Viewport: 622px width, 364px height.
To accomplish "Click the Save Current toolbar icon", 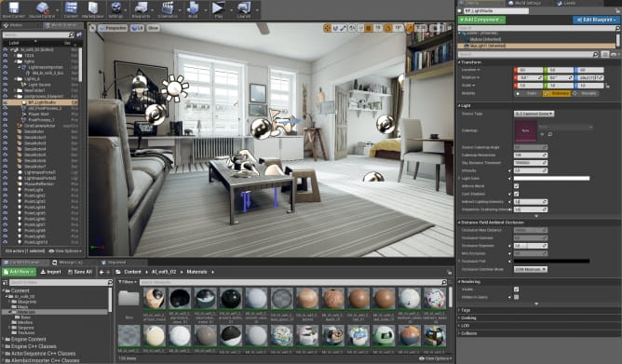I will point(14,8).
